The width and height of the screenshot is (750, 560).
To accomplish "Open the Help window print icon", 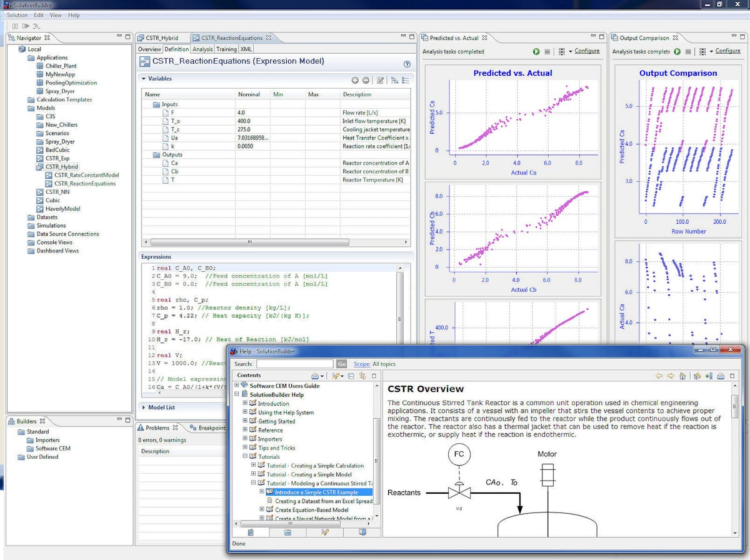I will click(x=721, y=376).
